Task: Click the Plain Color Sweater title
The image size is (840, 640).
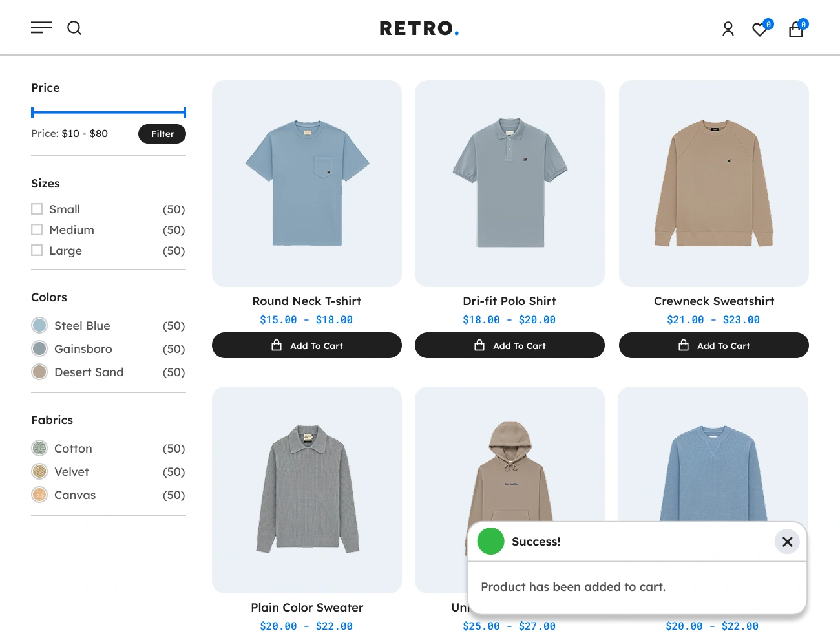Action: tap(307, 608)
